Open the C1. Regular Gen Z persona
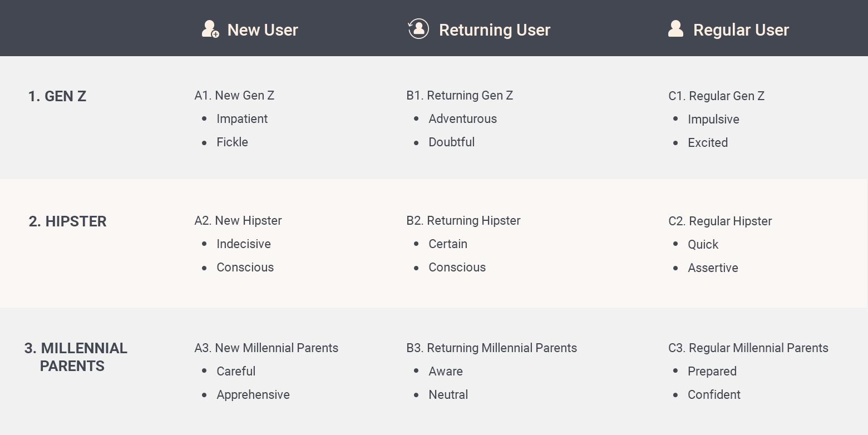 point(716,96)
